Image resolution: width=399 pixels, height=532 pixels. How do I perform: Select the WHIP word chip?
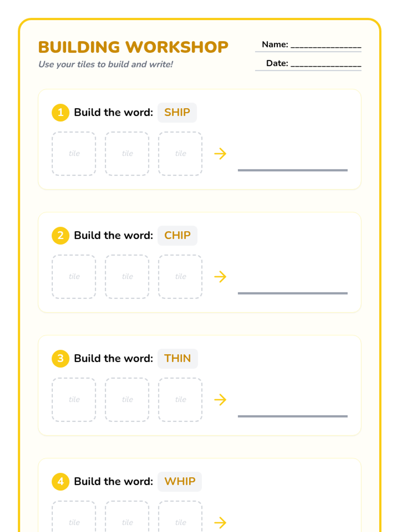click(x=180, y=481)
